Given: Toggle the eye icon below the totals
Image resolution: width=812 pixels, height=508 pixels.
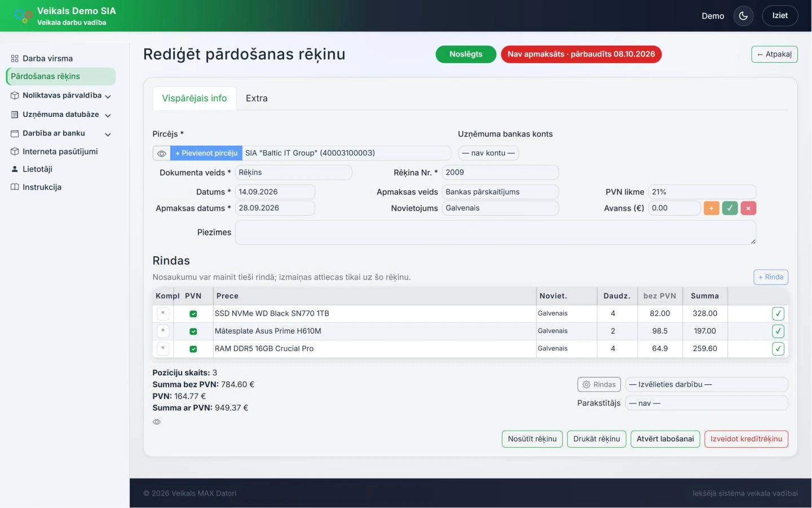Looking at the screenshot, I should coord(157,422).
